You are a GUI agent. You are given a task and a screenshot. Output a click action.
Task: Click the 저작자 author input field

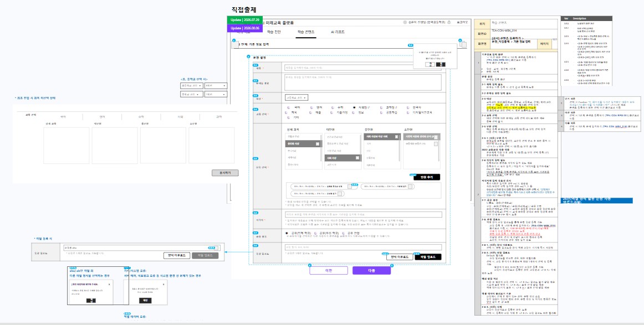364,215
